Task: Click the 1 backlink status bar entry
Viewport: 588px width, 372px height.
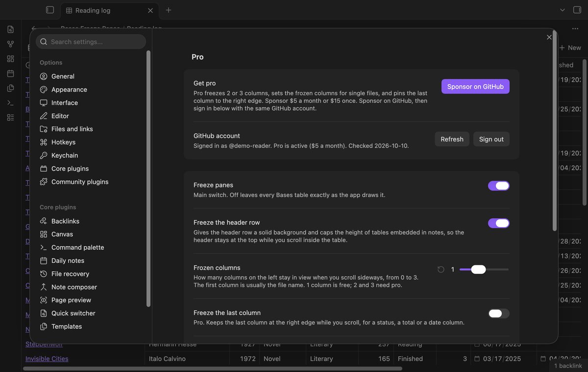Action: pos(568,366)
